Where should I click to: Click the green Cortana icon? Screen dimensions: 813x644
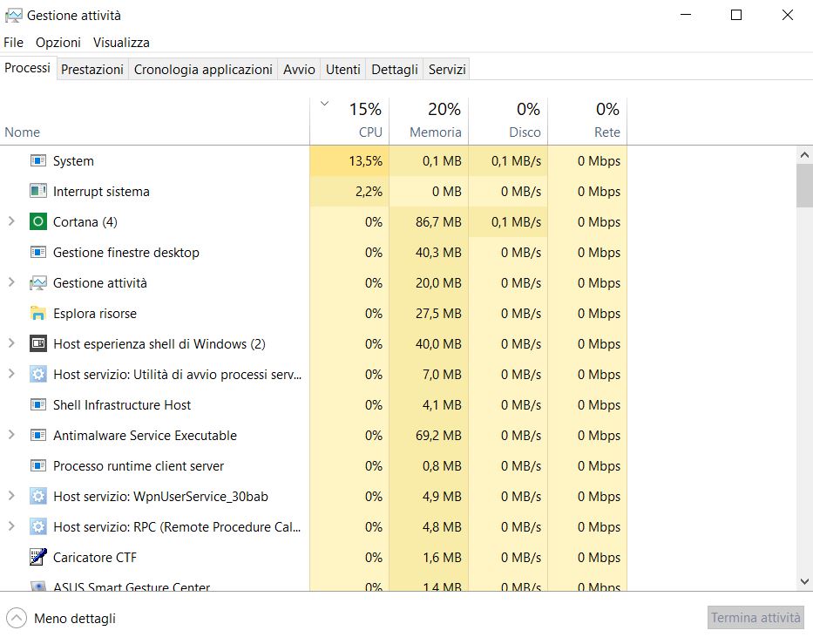click(x=37, y=222)
